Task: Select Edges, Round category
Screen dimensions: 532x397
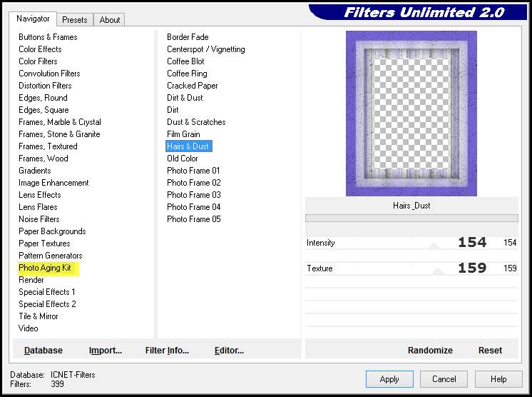Action: pos(43,98)
